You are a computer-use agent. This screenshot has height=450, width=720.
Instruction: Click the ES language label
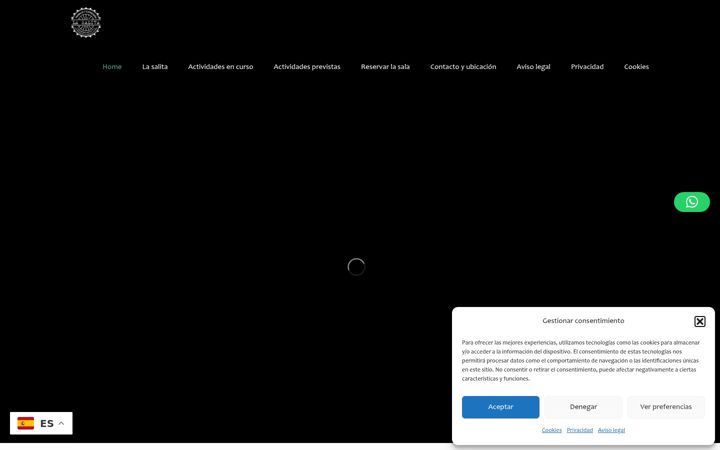pyautogui.click(x=47, y=423)
